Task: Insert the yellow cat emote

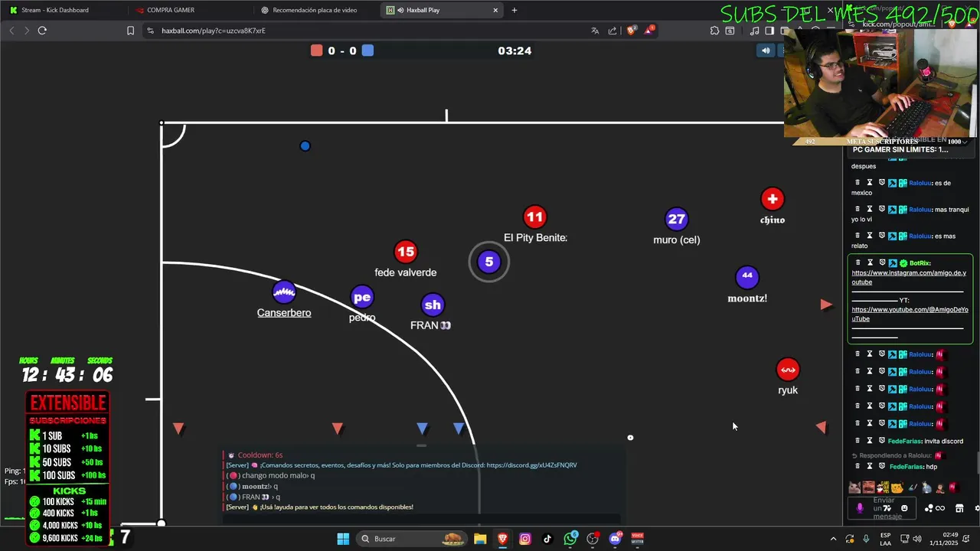Action: [897, 487]
